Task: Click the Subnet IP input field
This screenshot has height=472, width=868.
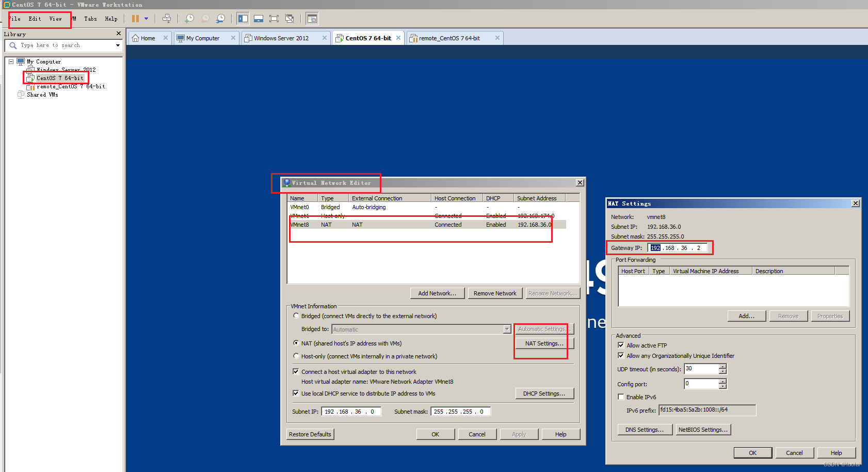Action: pos(351,412)
